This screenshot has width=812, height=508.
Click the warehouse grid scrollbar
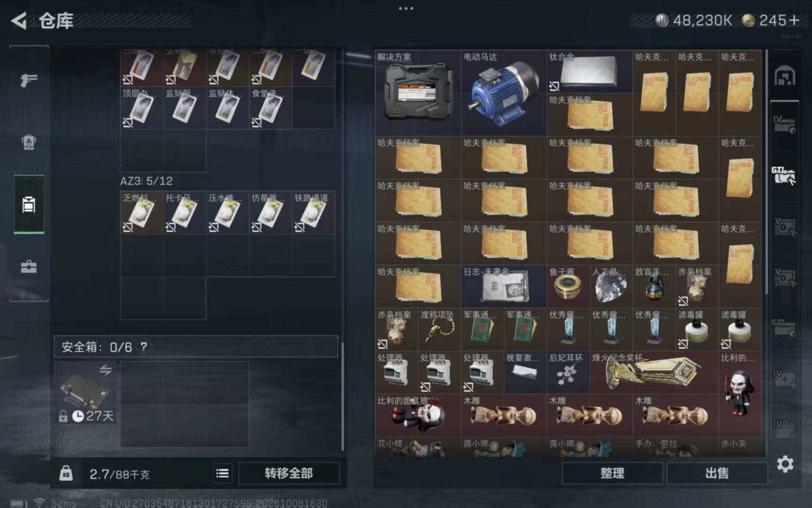click(766, 172)
